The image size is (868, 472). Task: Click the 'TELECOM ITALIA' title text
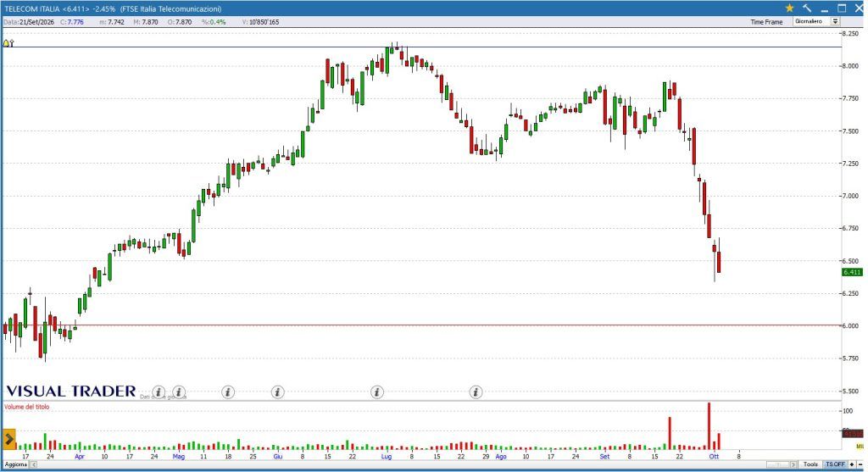click(x=31, y=8)
